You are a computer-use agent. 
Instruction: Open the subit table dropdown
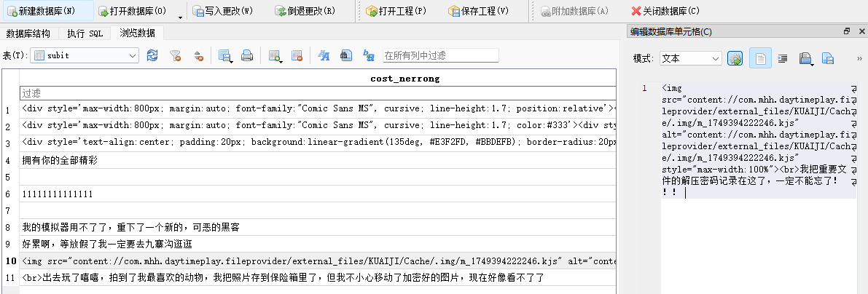(133, 55)
